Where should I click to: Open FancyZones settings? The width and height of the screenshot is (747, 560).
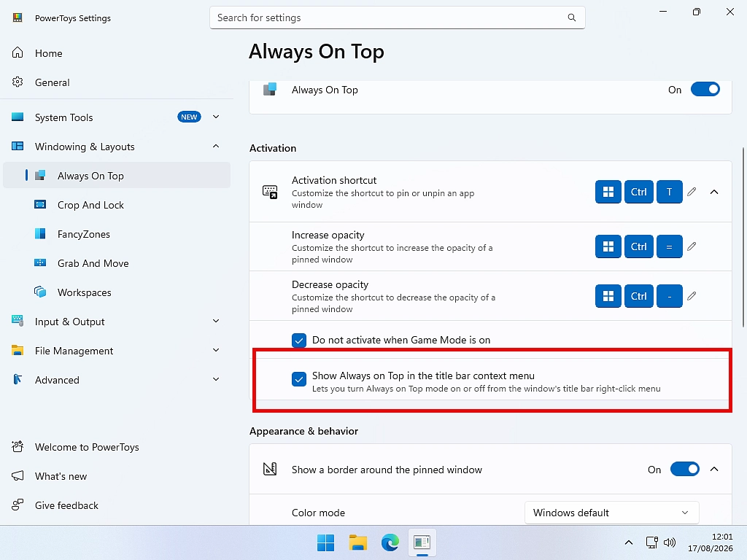pos(117,234)
